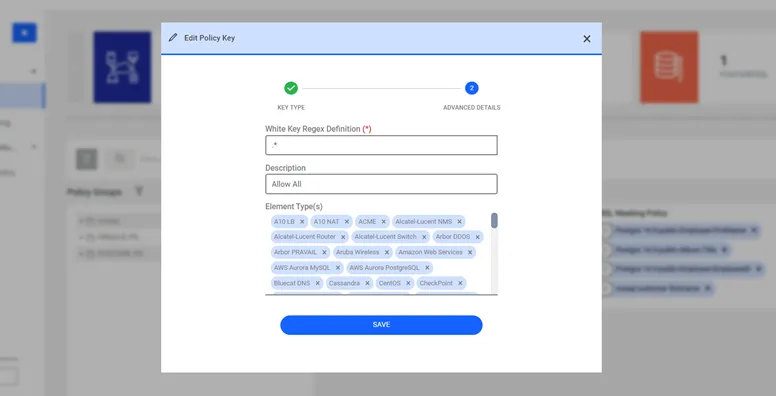Remove the Amazon Web Services tag
The image size is (776, 396).
pyautogui.click(x=470, y=252)
